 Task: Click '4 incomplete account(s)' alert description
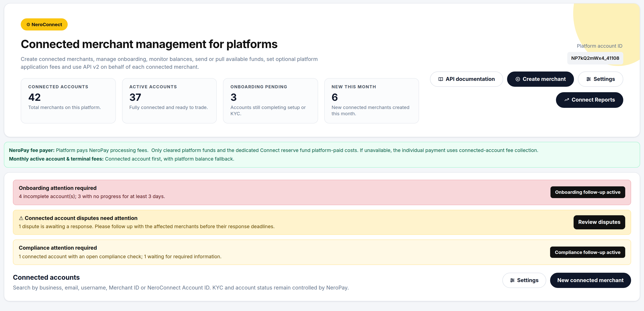[92, 197]
